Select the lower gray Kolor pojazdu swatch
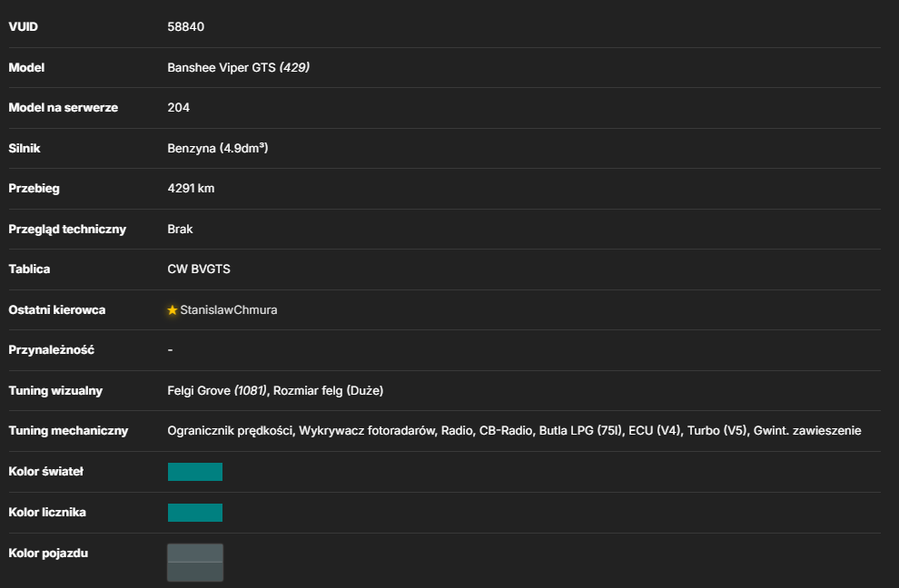The width and height of the screenshot is (899, 588). pyautogui.click(x=195, y=572)
